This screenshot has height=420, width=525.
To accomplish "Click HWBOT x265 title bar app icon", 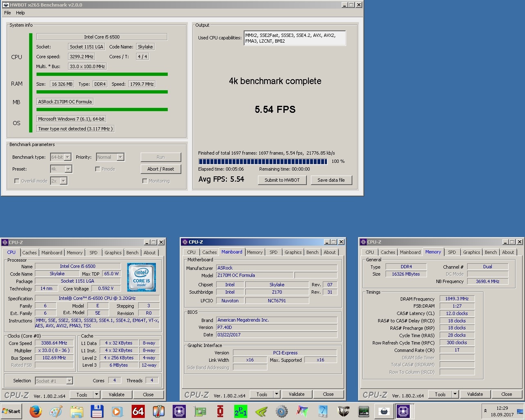I will tap(6, 5).
